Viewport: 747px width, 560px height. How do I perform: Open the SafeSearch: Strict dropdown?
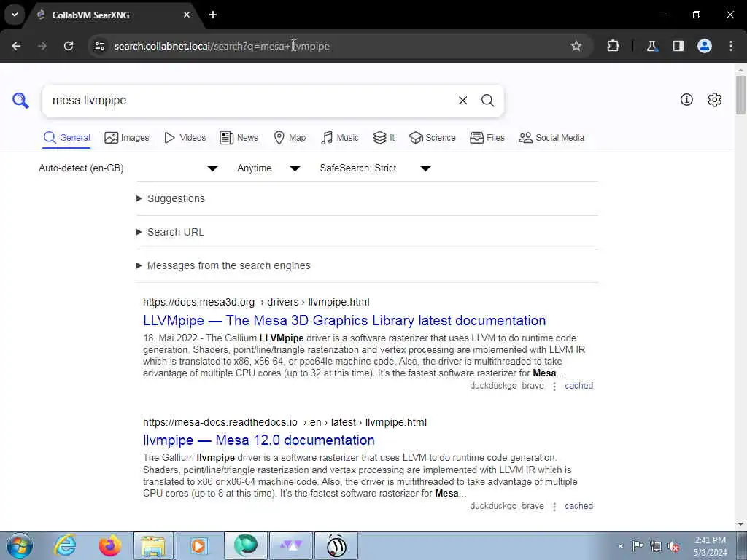click(376, 168)
